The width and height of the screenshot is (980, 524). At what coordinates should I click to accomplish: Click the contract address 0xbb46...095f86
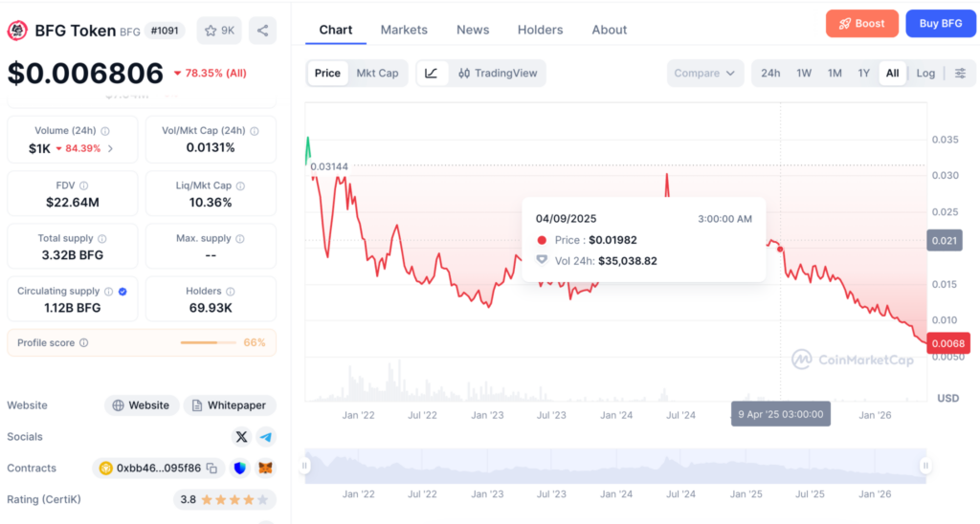tap(158, 468)
